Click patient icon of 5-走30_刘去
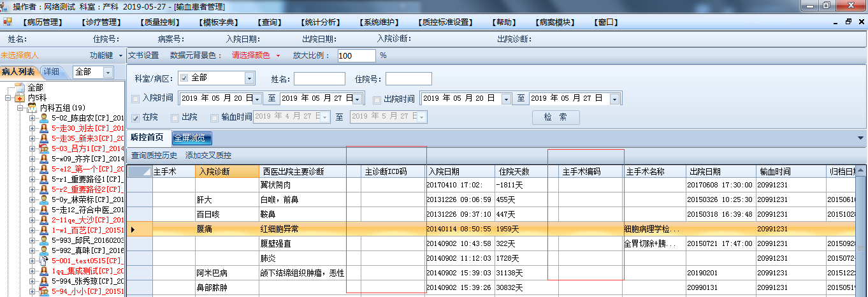This screenshot has height=297, width=868. tap(45, 128)
